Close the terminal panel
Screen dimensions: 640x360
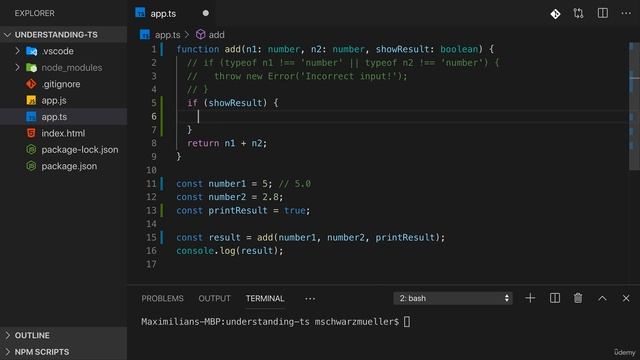[x=626, y=298]
